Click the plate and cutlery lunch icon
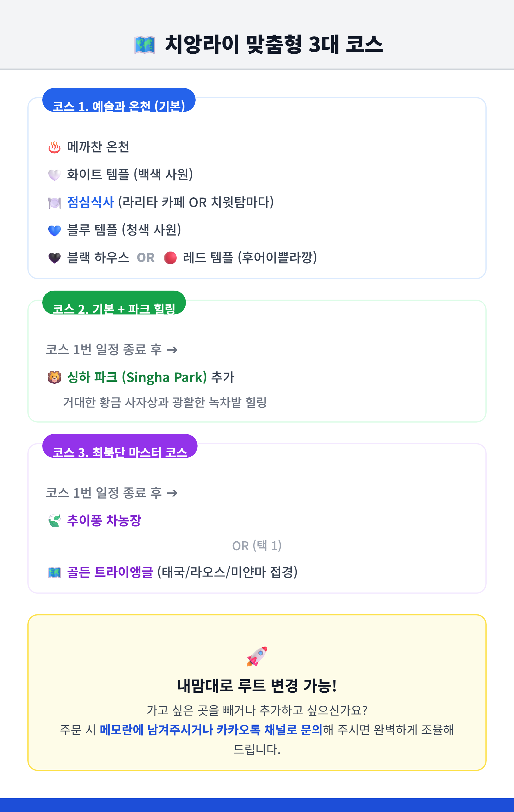 point(54,203)
